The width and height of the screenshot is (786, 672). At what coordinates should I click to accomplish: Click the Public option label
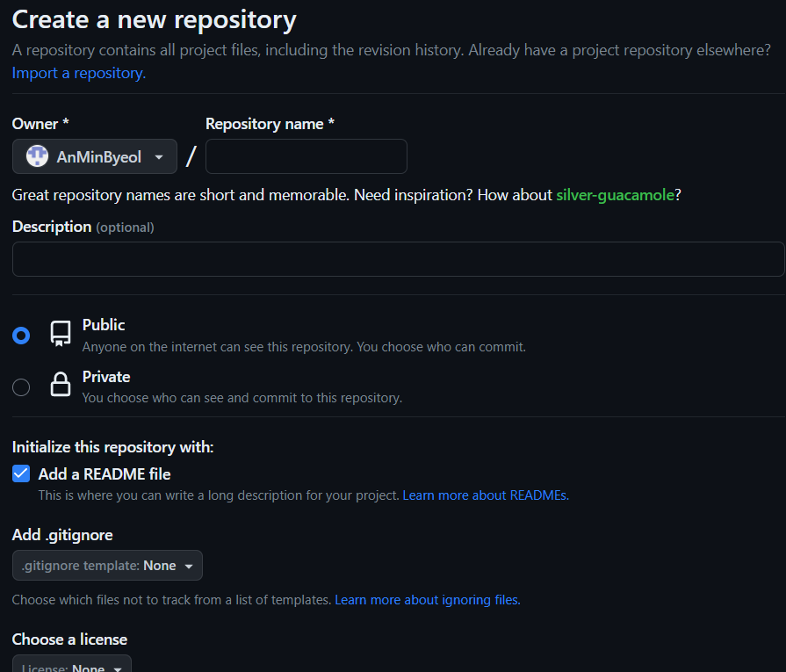104,325
